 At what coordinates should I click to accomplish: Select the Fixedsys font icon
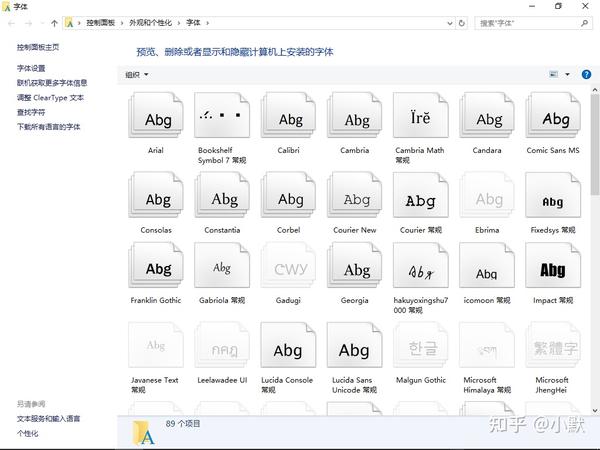point(553,195)
